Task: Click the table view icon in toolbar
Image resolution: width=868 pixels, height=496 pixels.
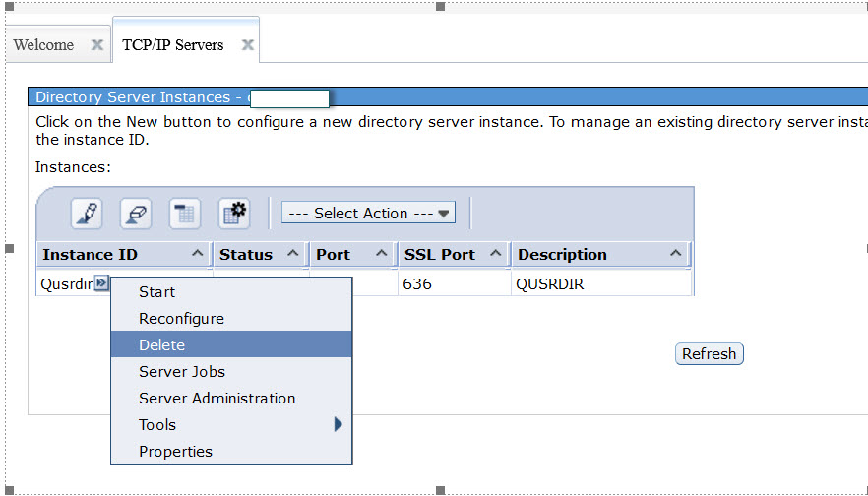Action: (185, 214)
